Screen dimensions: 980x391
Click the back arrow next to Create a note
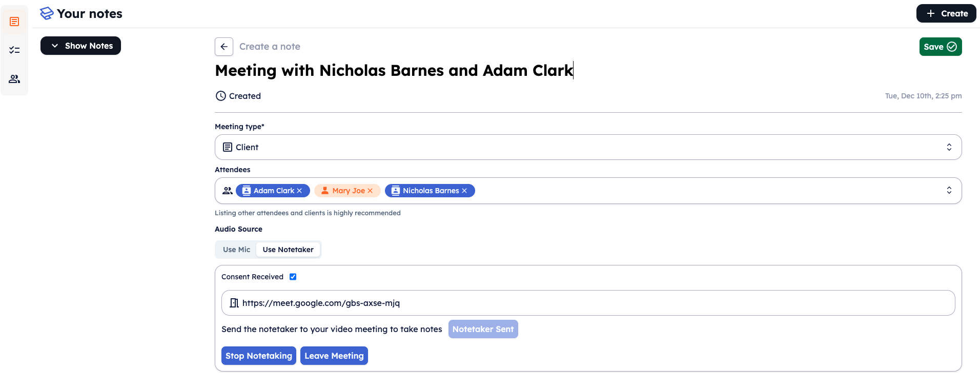[224, 47]
